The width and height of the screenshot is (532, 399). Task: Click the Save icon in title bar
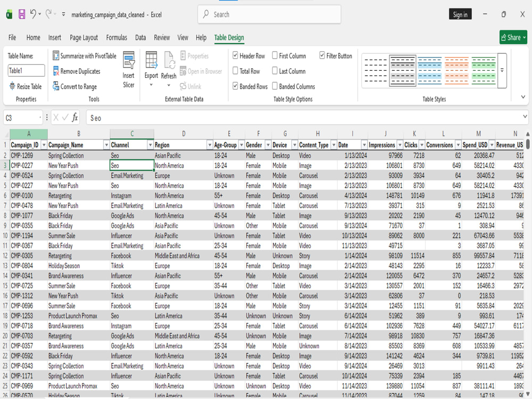(22, 14)
